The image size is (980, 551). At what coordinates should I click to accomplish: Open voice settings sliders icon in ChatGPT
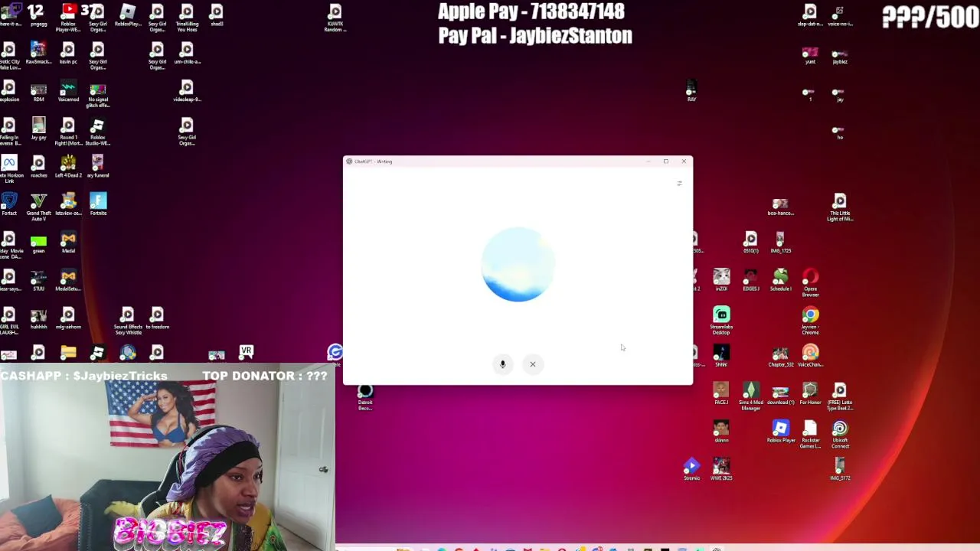tap(679, 184)
